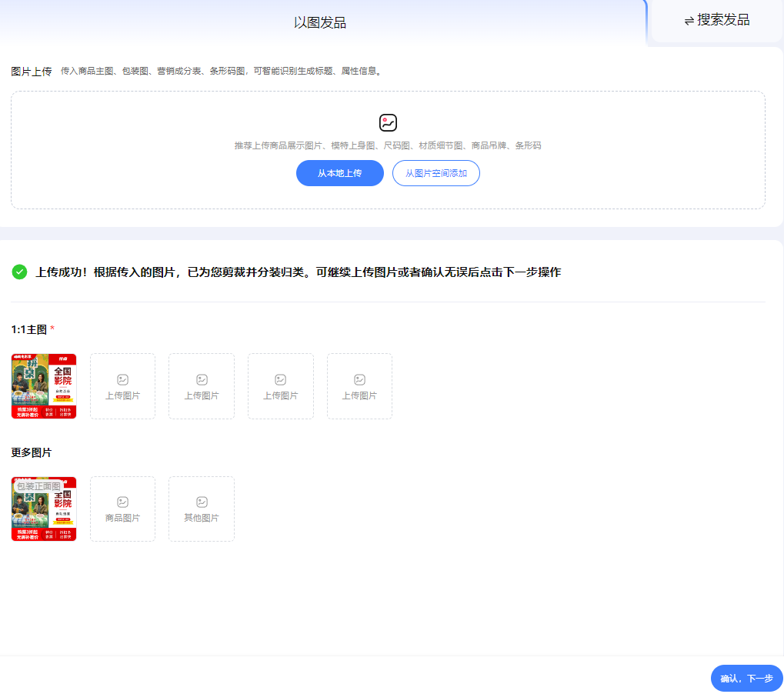
Task: Click the third main image 上传图片 slot
Action: point(202,386)
